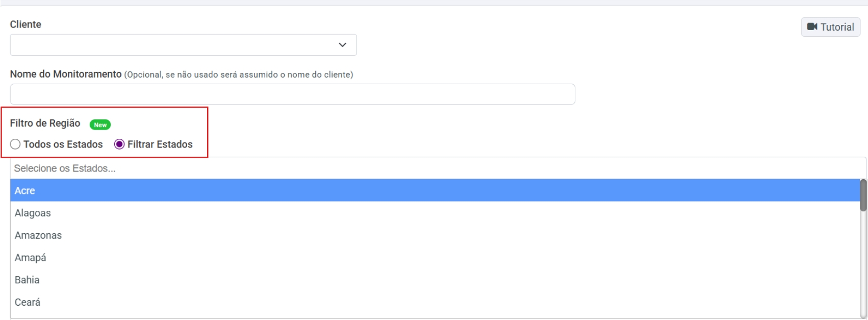868x320 pixels.
Task: Click the Filtro de Região label
Action: (x=45, y=124)
